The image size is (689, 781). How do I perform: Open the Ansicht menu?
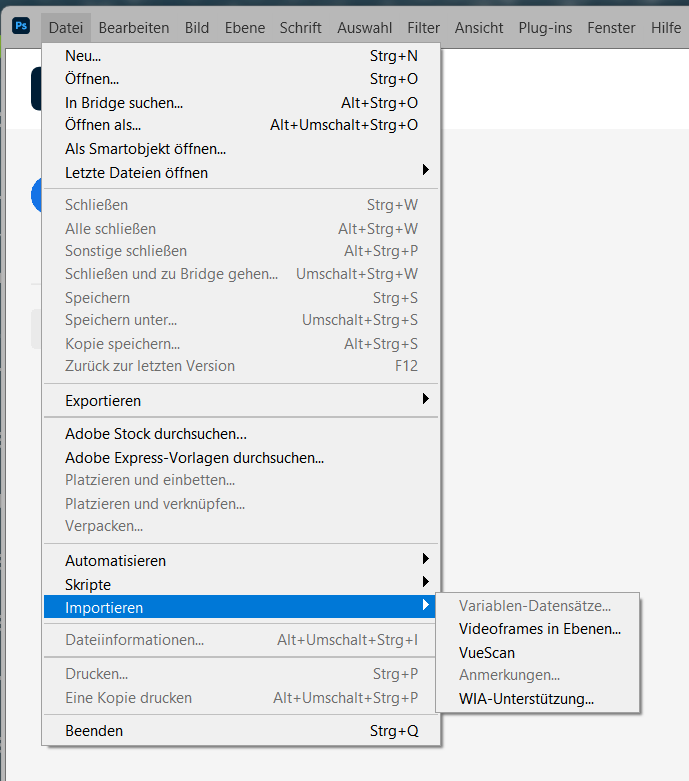pyautogui.click(x=479, y=27)
